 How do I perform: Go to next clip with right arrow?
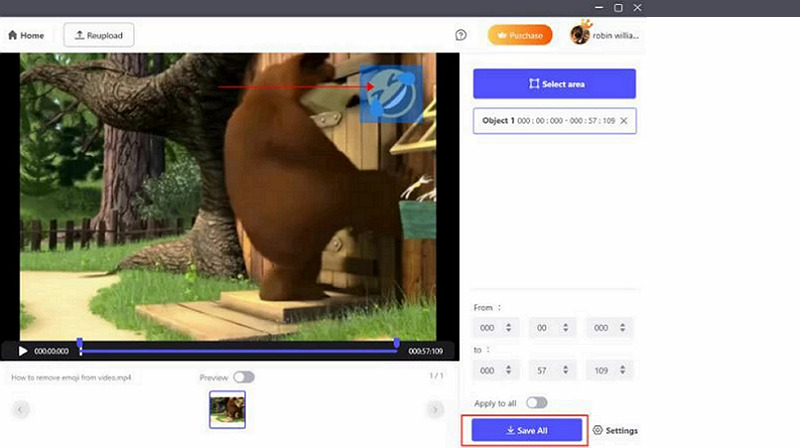click(x=435, y=409)
